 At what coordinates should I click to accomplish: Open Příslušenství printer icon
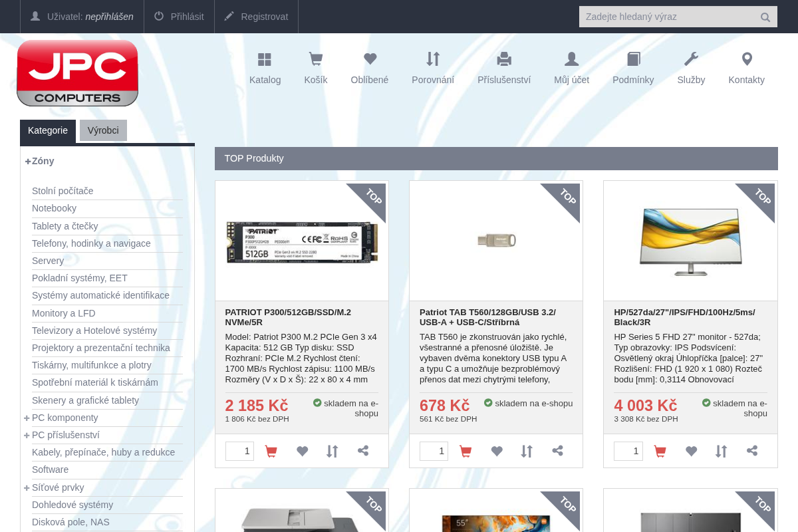coord(504,60)
